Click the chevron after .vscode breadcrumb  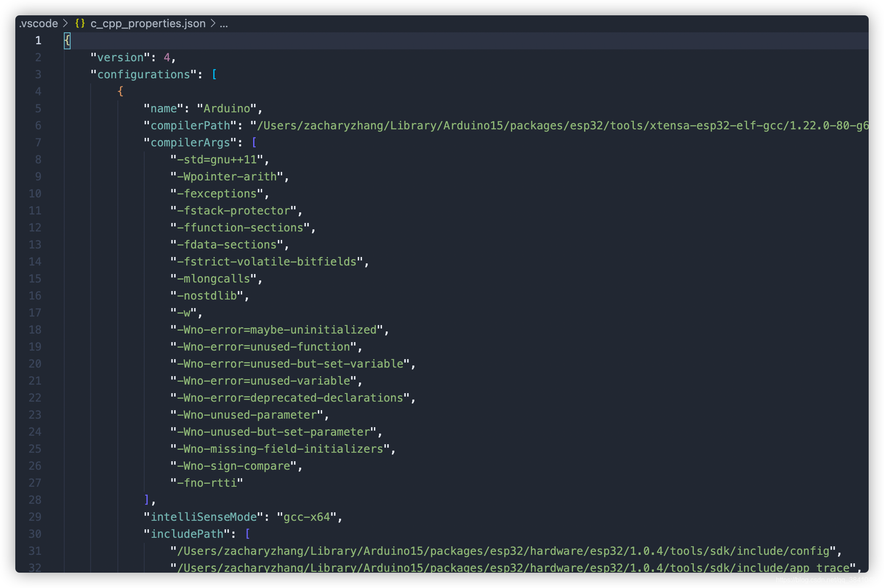(x=66, y=23)
